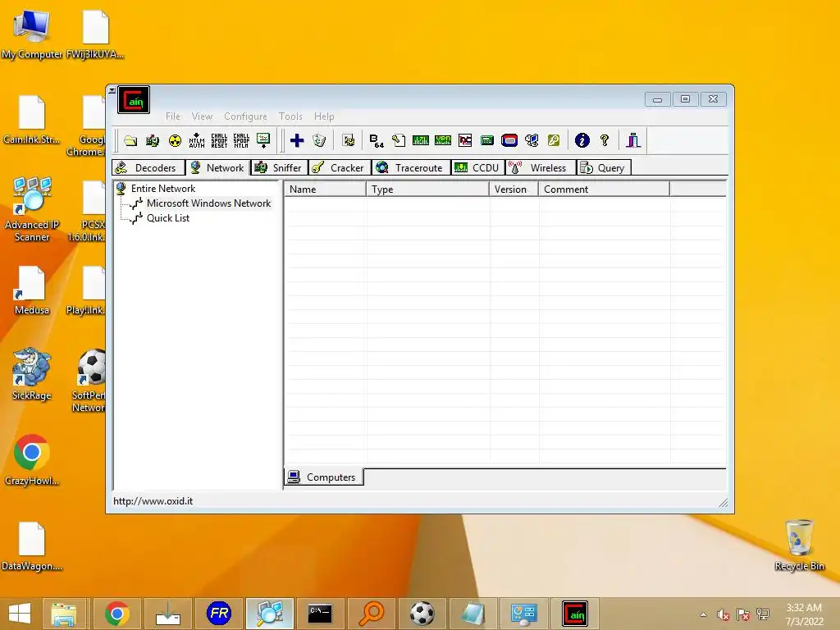Open SickRage desktop shortcut
Screen dimensions: 840x630
(x=32, y=374)
